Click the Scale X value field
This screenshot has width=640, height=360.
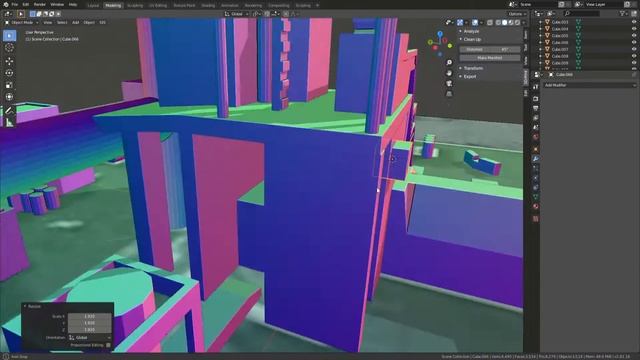coord(89,316)
